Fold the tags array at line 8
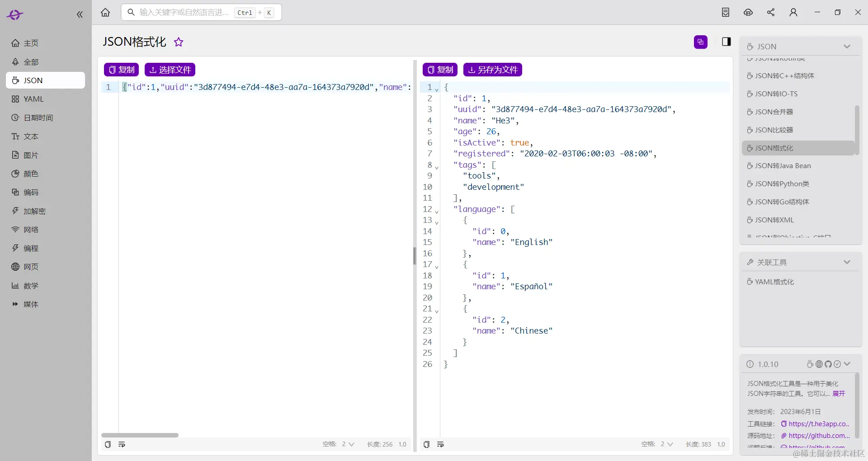The width and height of the screenshot is (868, 461). pyautogui.click(x=437, y=167)
